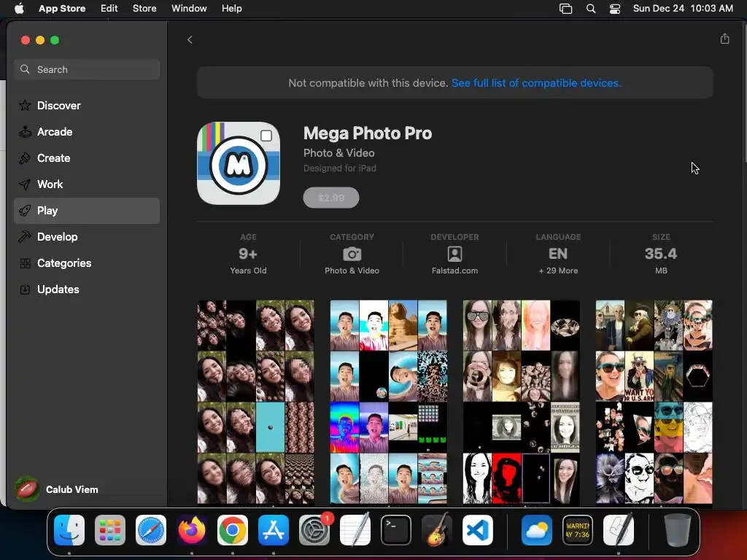The image size is (747, 560).
Task: Open "See full list of compatible devices" link
Action: tap(536, 83)
